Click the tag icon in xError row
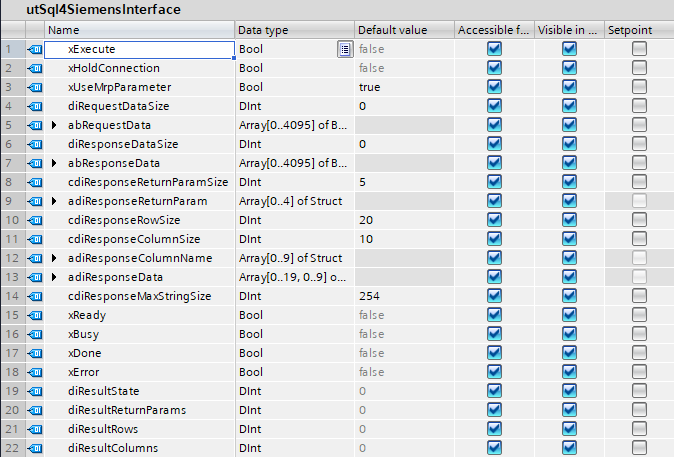This screenshot has height=457, width=674. click(x=35, y=372)
